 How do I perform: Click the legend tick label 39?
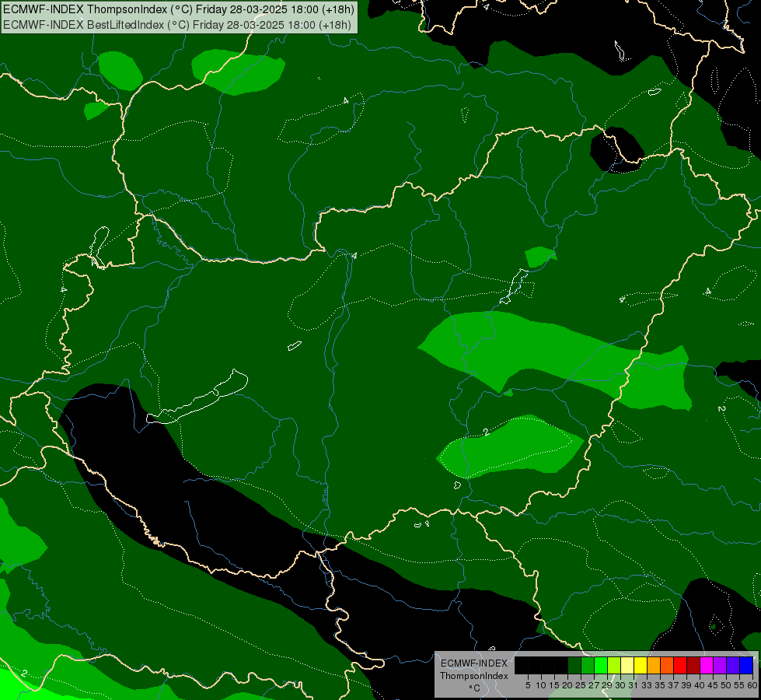tap(686, 685)
